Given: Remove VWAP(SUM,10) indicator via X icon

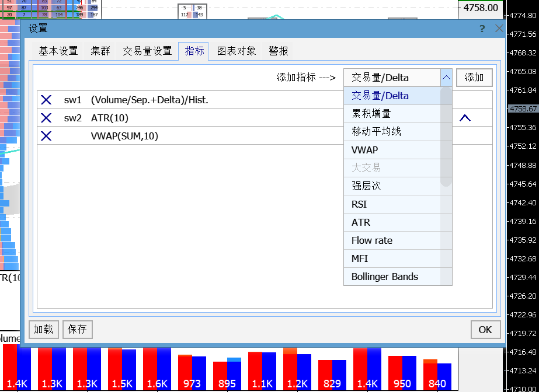Looking at the screenshot, I should pos(46,136).
